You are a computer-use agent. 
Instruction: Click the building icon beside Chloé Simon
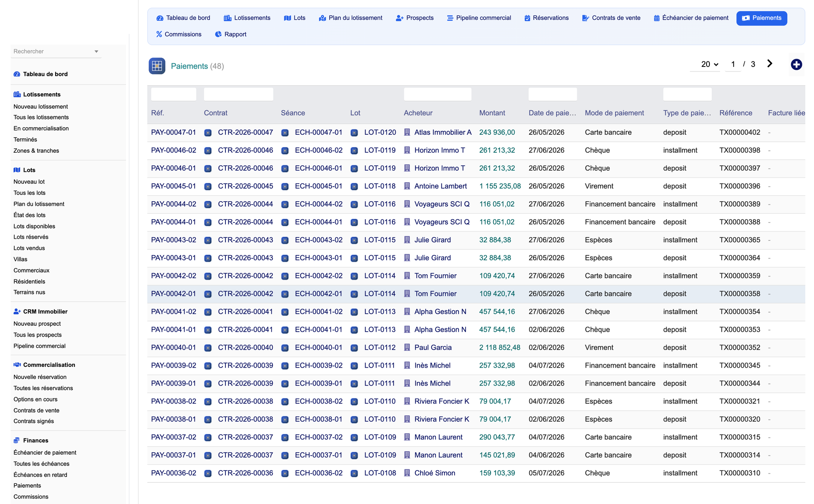pos(407,473)
